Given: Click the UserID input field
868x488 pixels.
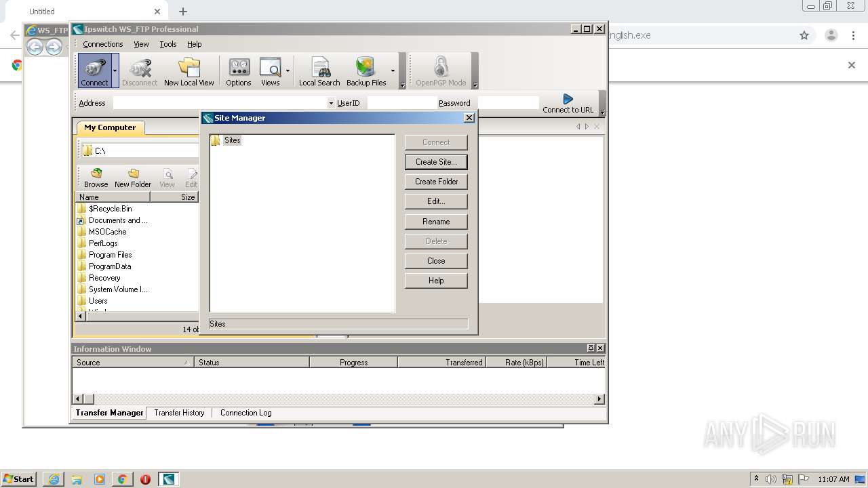Looking at the screenshot, I should pyautogui.click(x=401, y=103).
